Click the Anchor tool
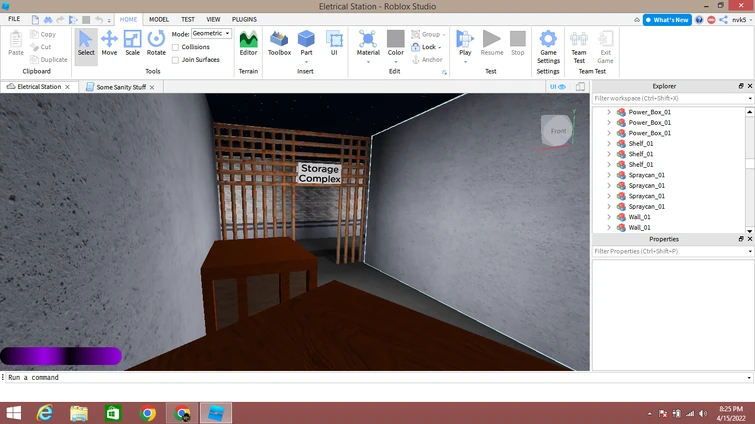Screen dimensions: 755x424 pyautogui.click(x=427, y=60)
